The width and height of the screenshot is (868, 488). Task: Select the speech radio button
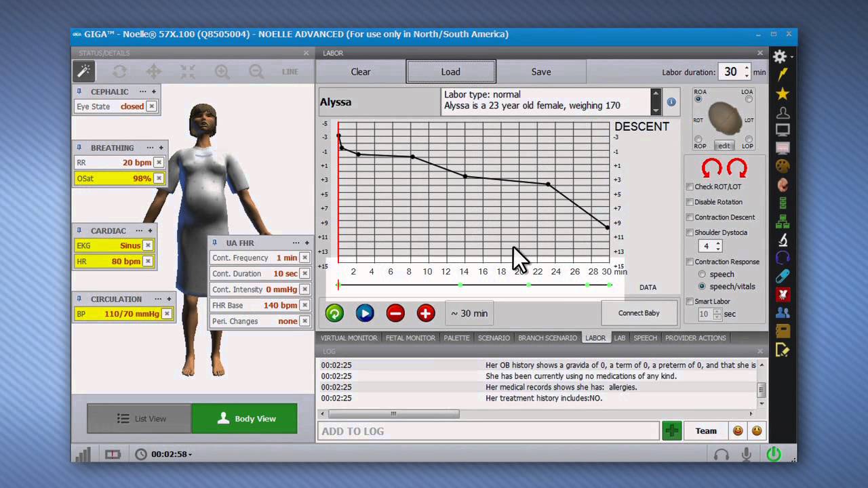point(702,274)
